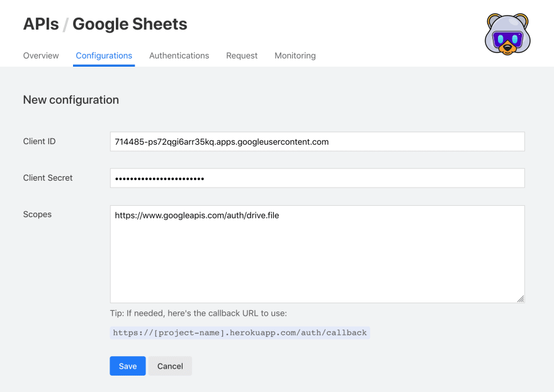Open the Overview tab
This screenshot has height=392, width=554.
pos(41,56)
